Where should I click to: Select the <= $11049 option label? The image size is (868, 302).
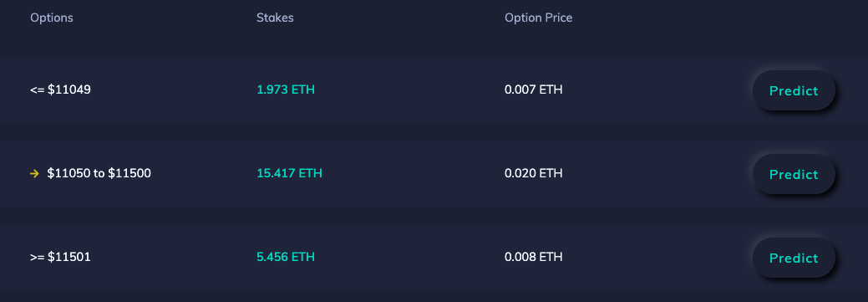60,90
